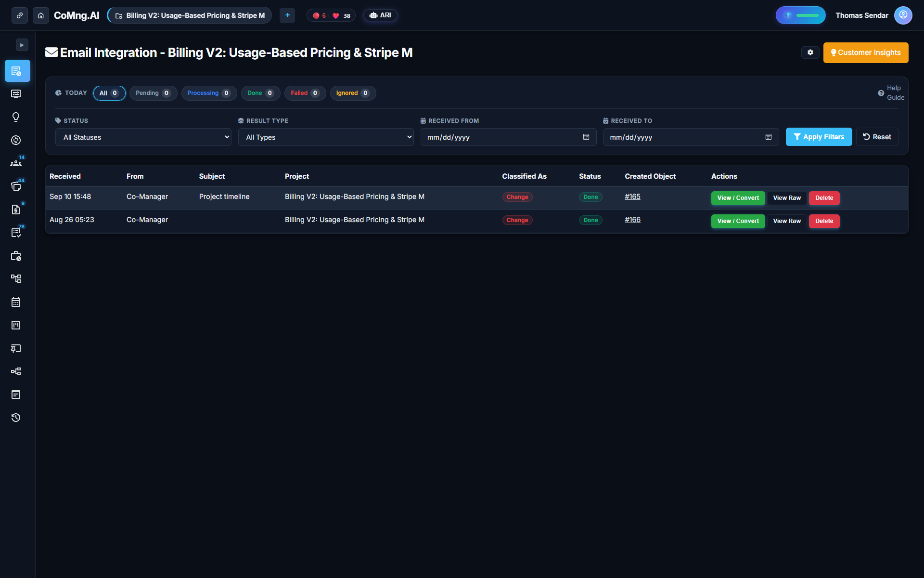Expand the sidebar with the play arrow
Viewport: 924px width, 578px height.
(x=22, y=45)
